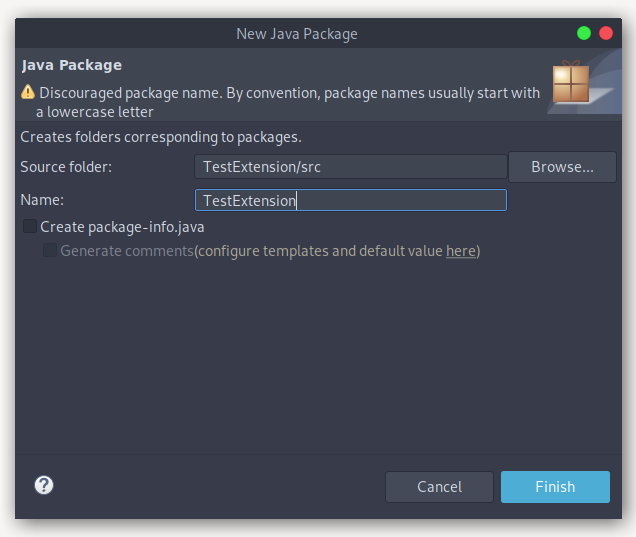Click the Browse... button for source folder
This screenshot has height=537, width=636.
click(x=562, y=167)
